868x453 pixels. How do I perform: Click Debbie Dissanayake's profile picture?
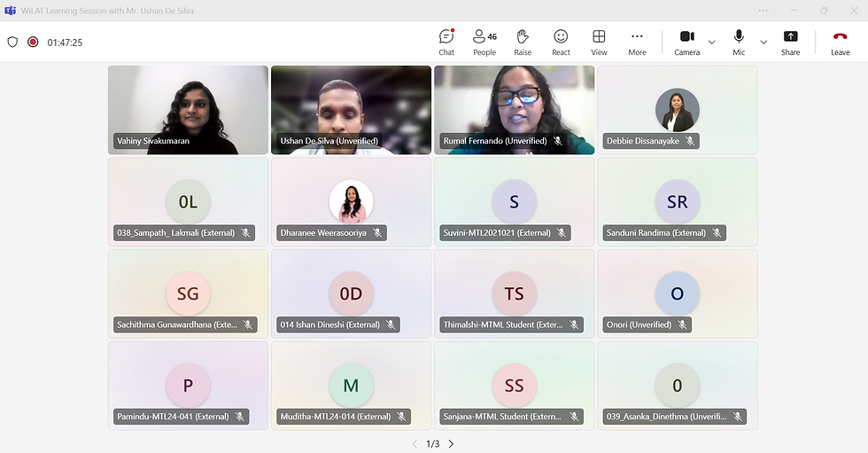[677, 110]
